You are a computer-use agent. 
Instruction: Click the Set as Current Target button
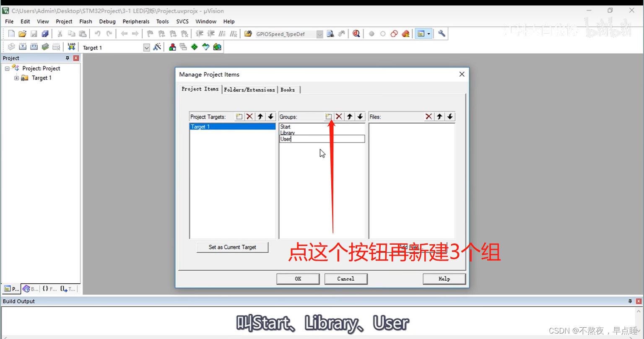tap(232, 247)
